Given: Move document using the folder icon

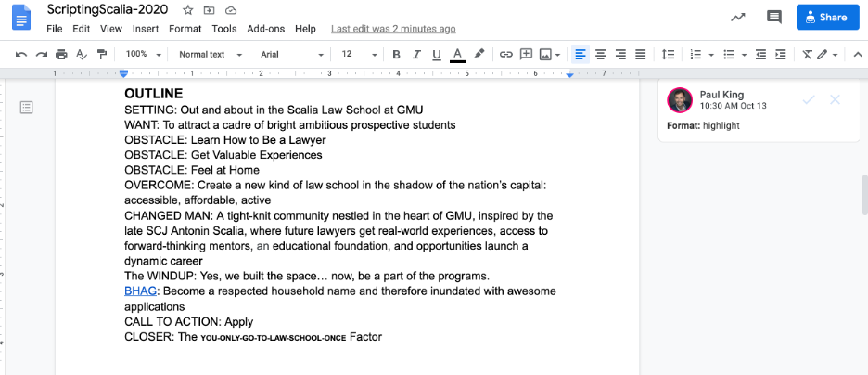Looking at the screenshot, I should pyautogui.click(x=209, y=10).
